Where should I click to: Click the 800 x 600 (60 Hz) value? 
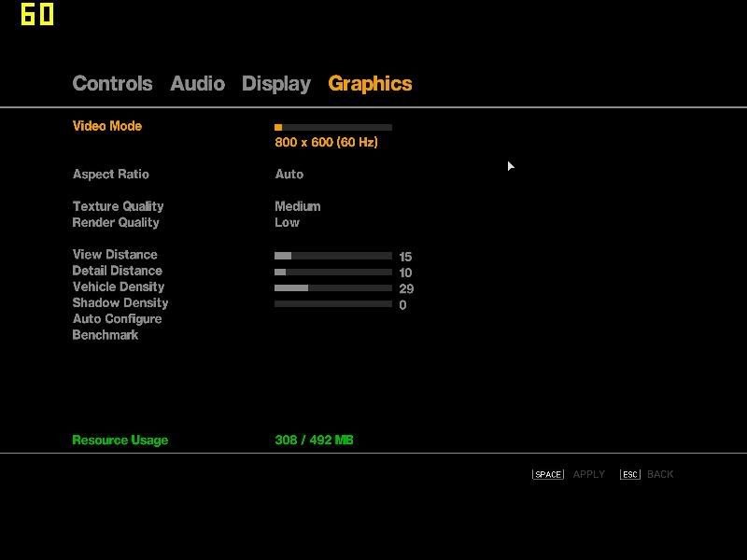pyautogui.click(x=326, y=142)
